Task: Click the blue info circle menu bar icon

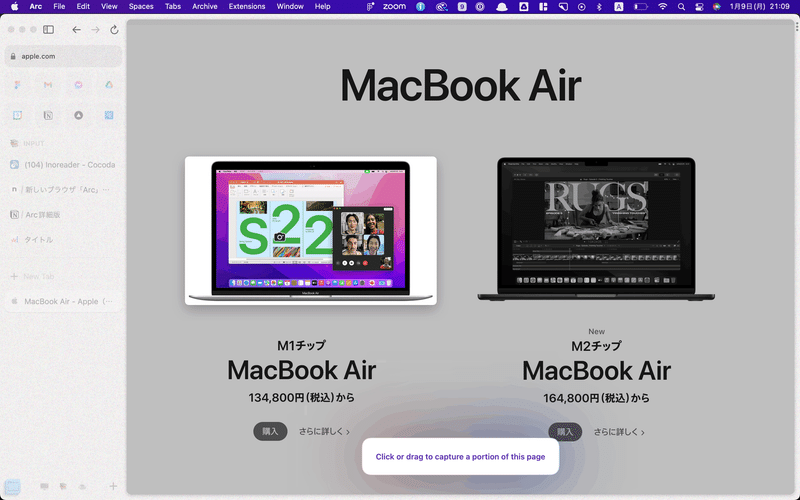Action: (420, 7)
